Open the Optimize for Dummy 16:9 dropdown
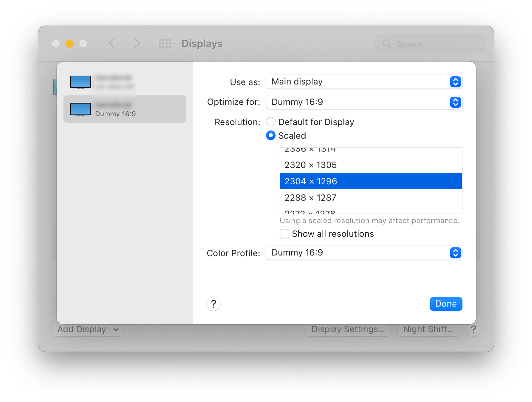Viewport: 532px width, 402px height. tap(364, 102)
